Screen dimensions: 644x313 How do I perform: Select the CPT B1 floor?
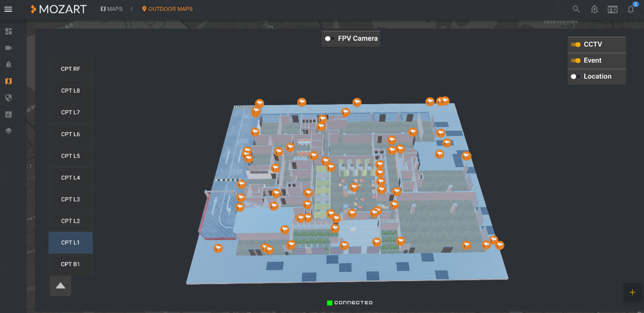71,264
